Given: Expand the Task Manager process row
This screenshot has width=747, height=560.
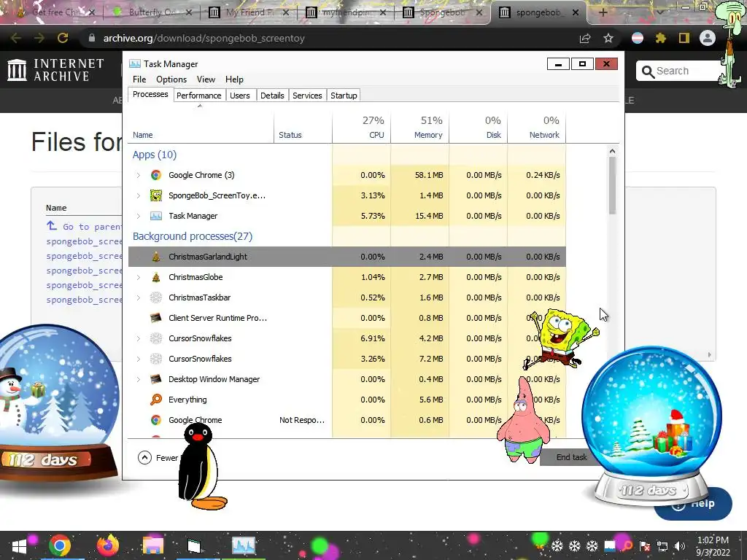Looking at the screenshot, I should 138,216.
